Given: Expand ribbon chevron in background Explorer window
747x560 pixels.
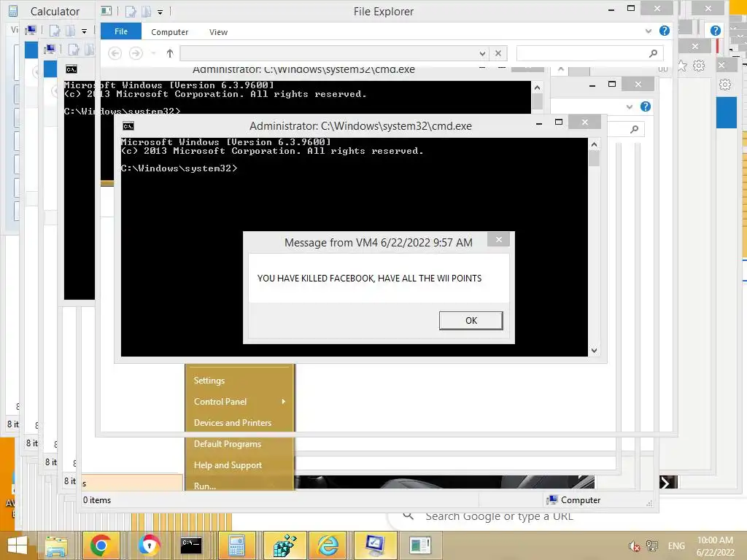Looking at the screenshot, I should 630,106.
